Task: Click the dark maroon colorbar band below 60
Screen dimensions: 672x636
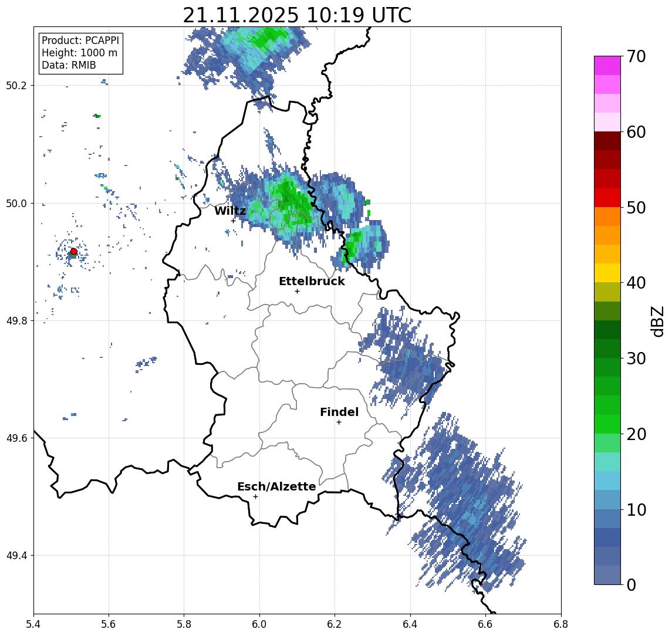Action: (x=607, y=141)
